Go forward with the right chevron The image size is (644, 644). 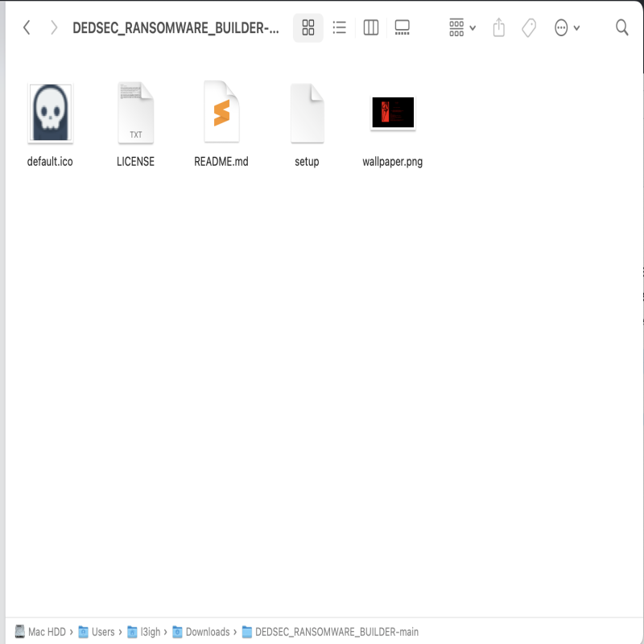click(x=53, y=28)
